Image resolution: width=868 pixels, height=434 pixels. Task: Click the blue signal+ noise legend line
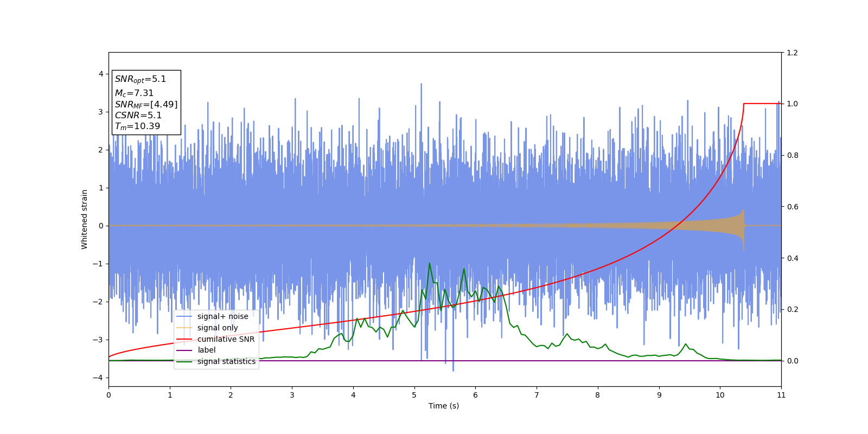184,316
